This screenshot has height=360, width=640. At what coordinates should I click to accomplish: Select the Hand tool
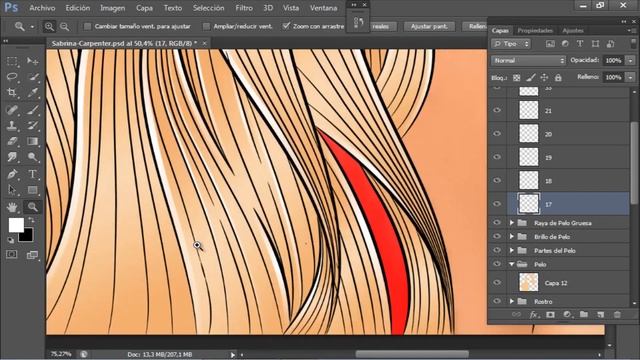pos(12,207)
